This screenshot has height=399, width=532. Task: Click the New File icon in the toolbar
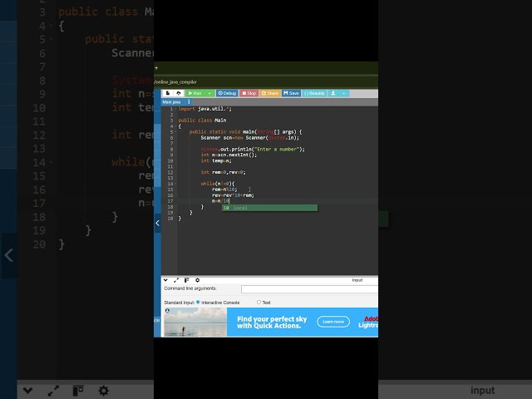click(168, 93)
